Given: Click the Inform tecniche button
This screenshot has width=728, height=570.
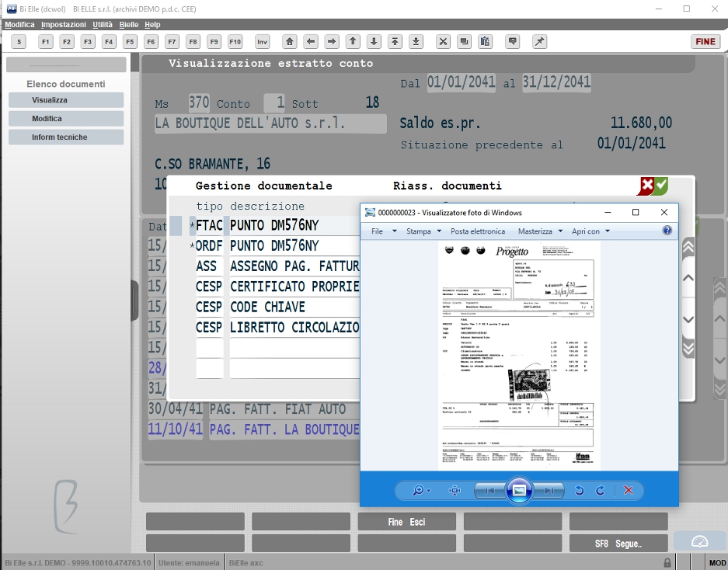Looking at the screenshot, I should pos(66,137).
